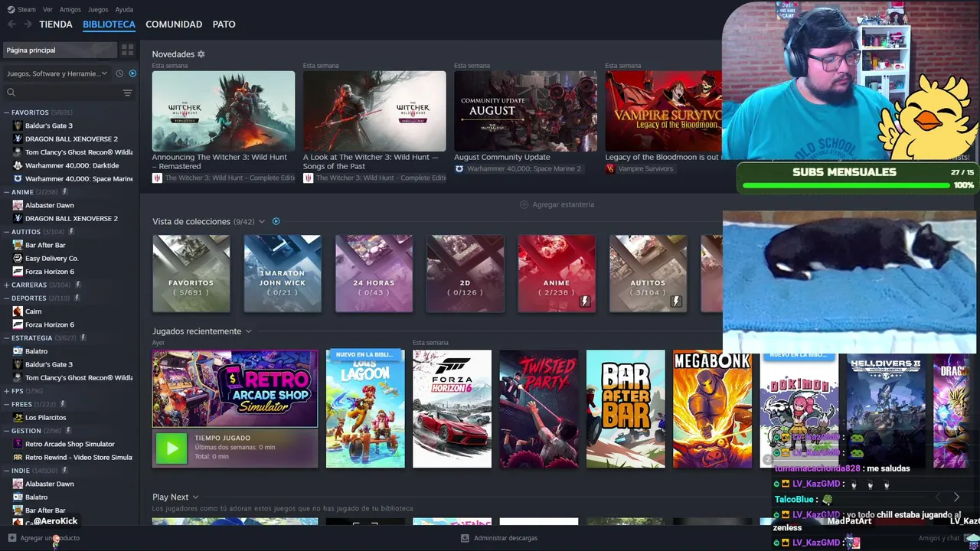The height and width of the screenshot is (551, 980).
Task: Toggle the ready-to-play games filter
Action: pyautogui.click(x=132, y=73)
